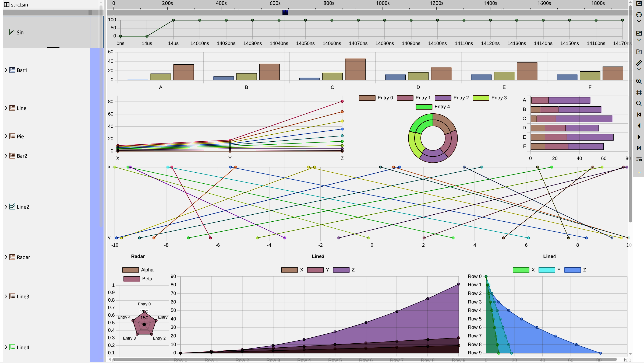Expand the Radar tree node

[6, 257]
